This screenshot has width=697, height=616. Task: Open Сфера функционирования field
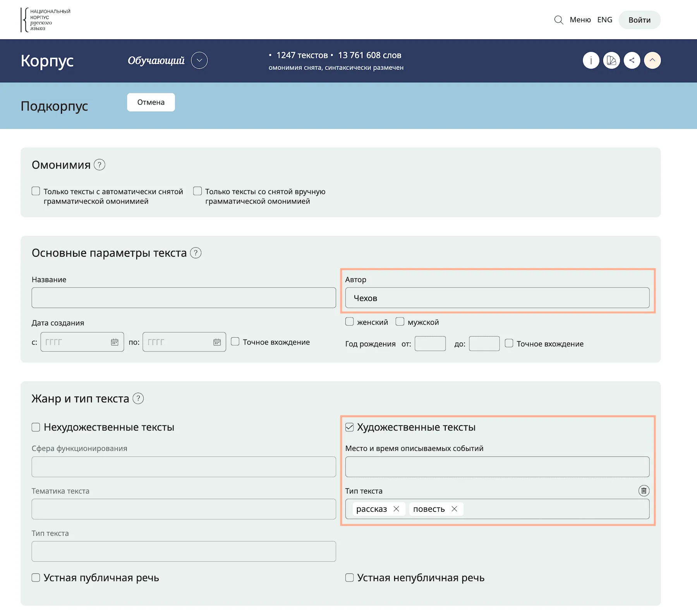(x=184, y=467)
